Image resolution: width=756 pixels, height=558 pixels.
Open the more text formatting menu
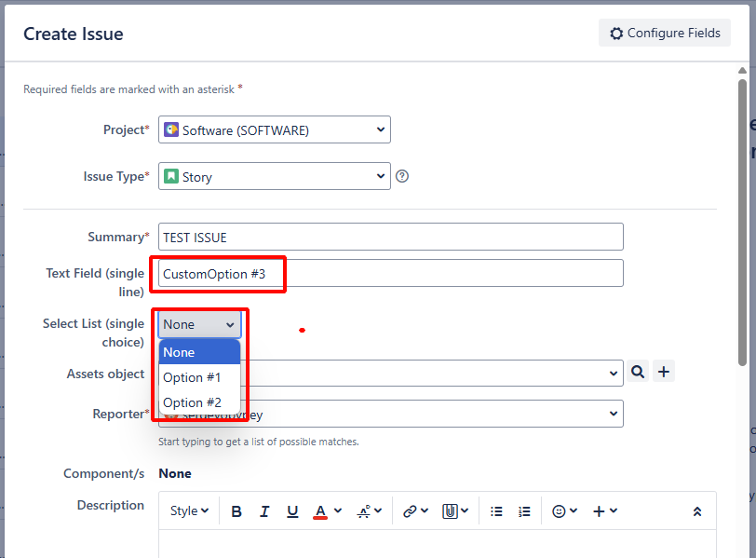[370, 511]
